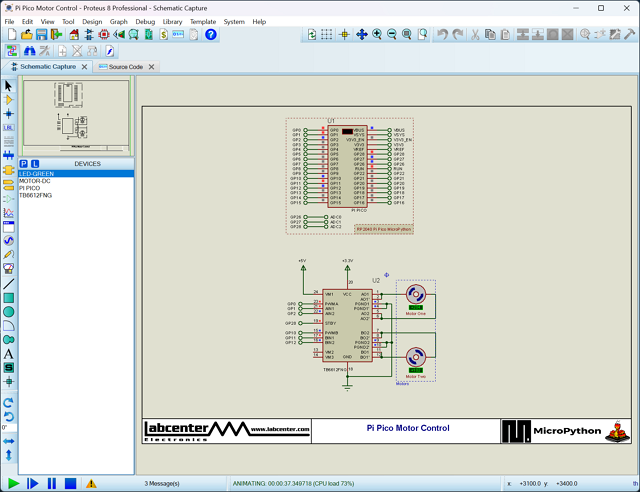
Task: Click the Open Project folder icon
Action: point(27,34)
